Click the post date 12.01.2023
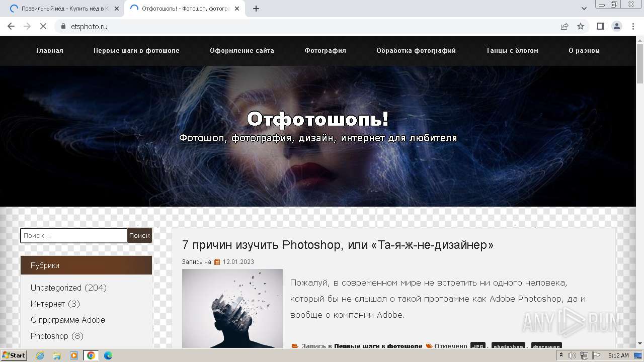 [x=238, y=262]
